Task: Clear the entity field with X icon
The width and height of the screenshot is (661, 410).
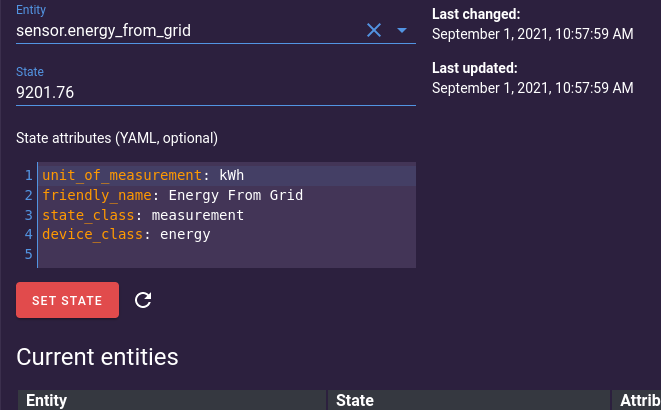Action: (x=374, y=30)
